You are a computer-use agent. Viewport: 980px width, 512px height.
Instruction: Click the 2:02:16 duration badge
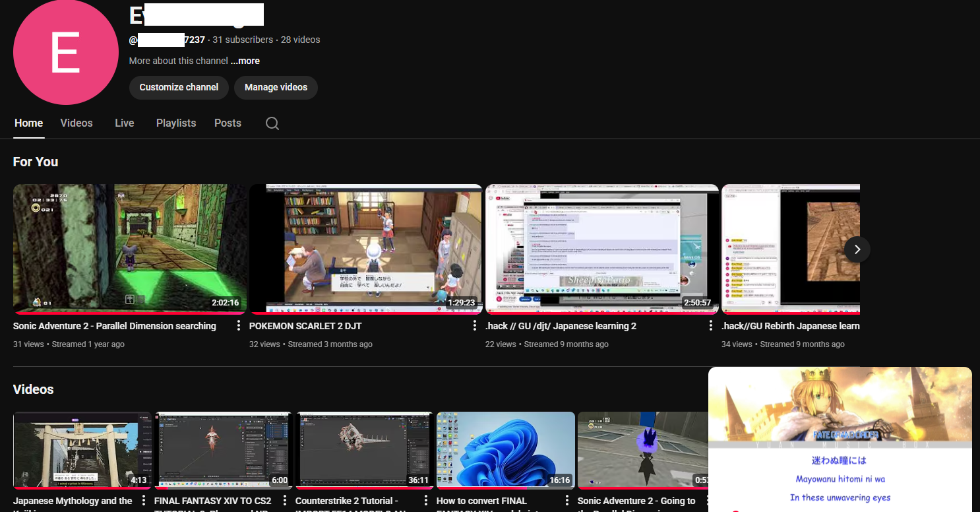pos(226,303)
